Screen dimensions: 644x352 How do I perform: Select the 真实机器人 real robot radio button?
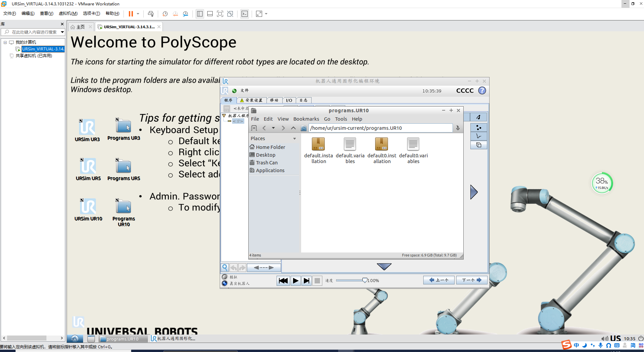tap(225, 283)
